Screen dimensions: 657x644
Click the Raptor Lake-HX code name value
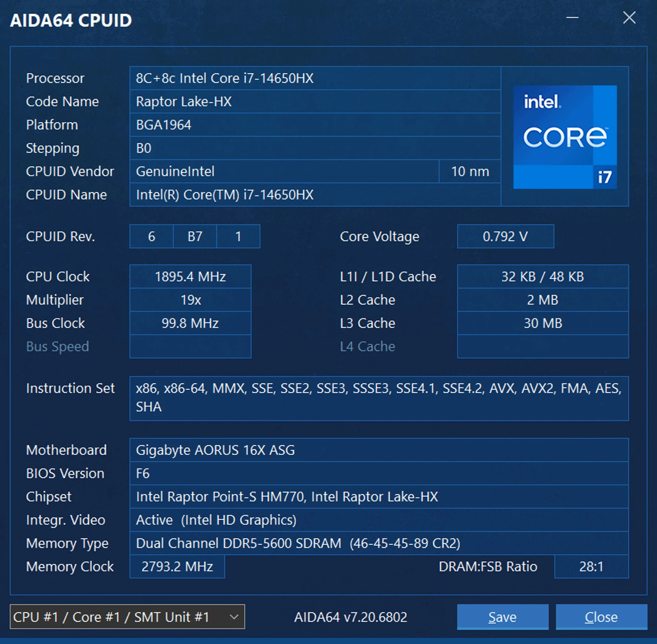(x=315, y=102)
